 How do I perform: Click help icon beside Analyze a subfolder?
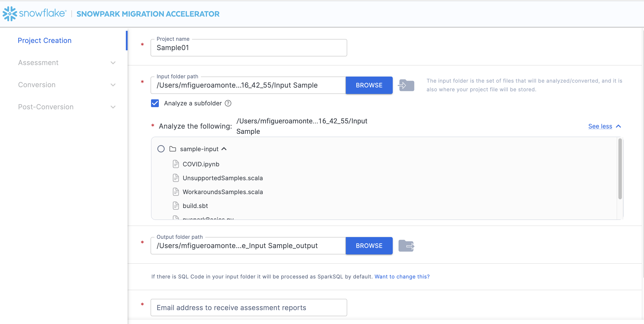228,103
